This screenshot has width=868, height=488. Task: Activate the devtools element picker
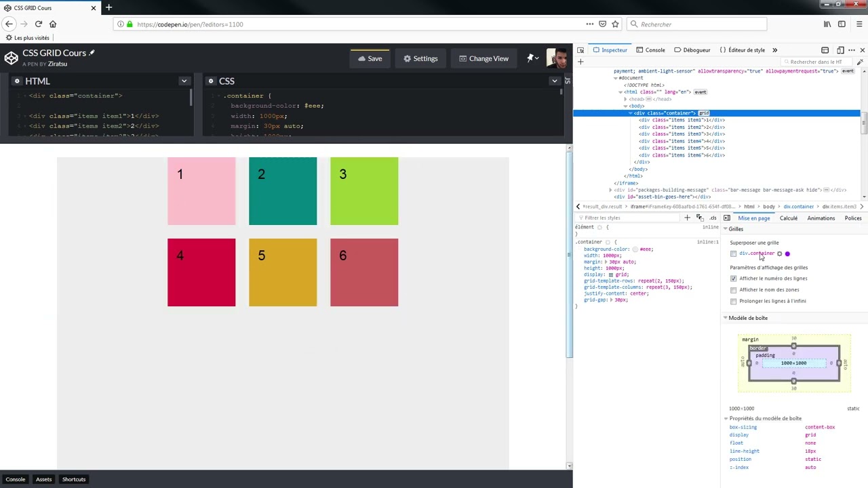(580, 50)
